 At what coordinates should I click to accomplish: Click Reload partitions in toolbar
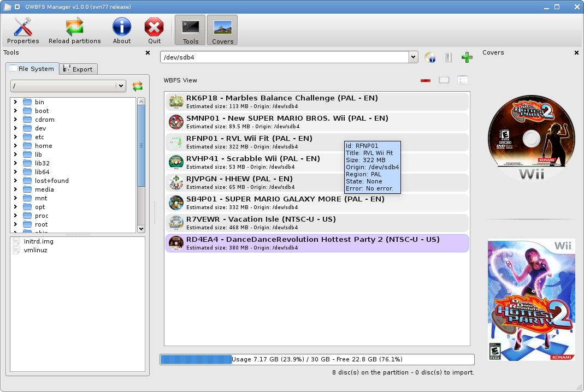[x=74, y=31]
